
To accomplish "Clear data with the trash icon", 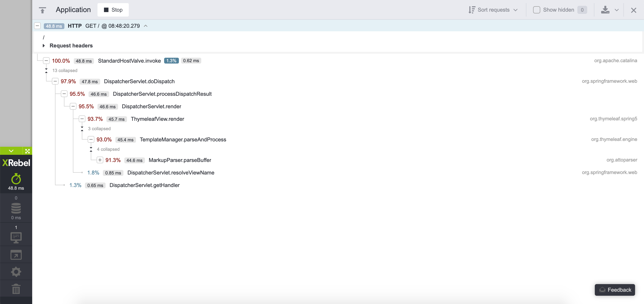I will pos(16,289).
